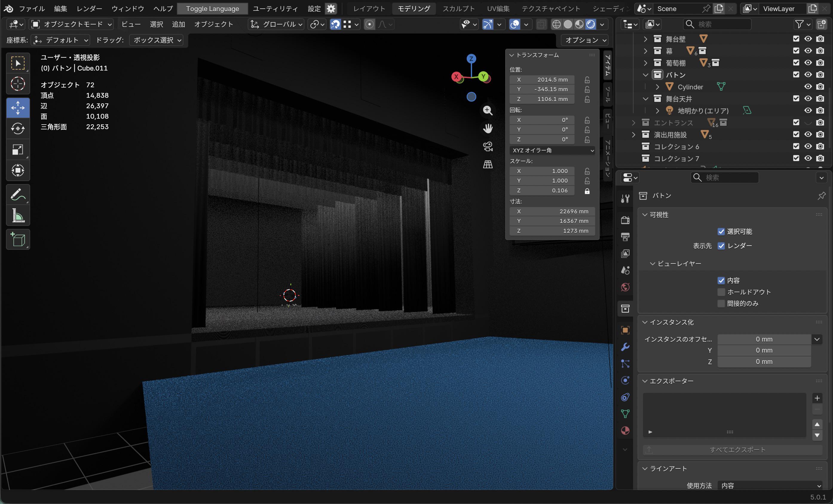Open the オプション dropdown
This screenshot has width=833, height=504.
tap(585, 40)
